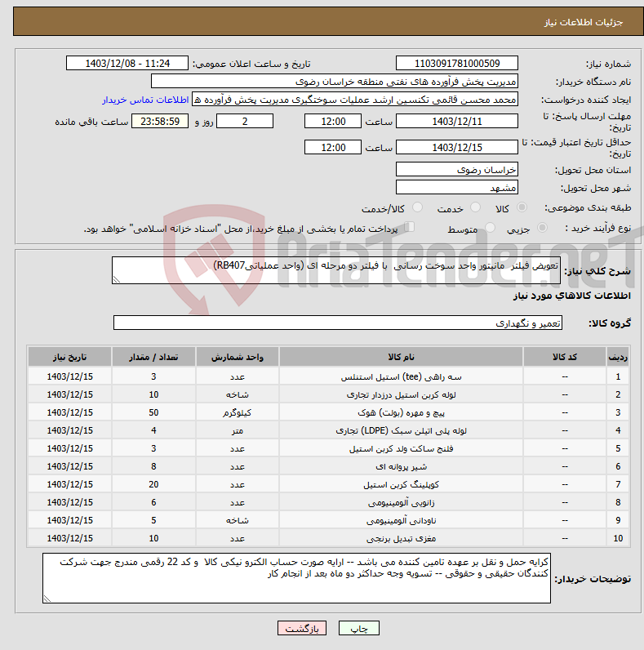Click the goods group field تعمیر و نگهداری

click(x=338, y=323)
